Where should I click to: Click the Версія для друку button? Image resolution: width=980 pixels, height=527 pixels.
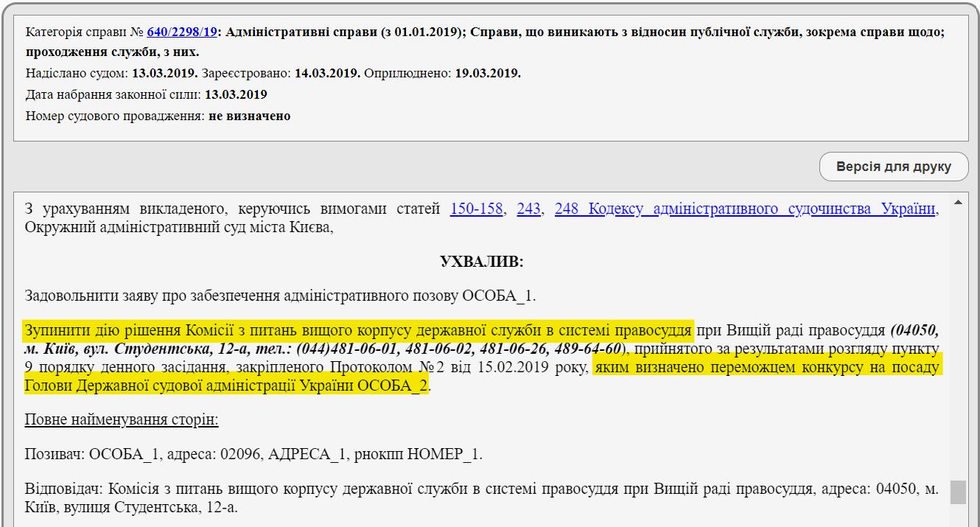893,167
